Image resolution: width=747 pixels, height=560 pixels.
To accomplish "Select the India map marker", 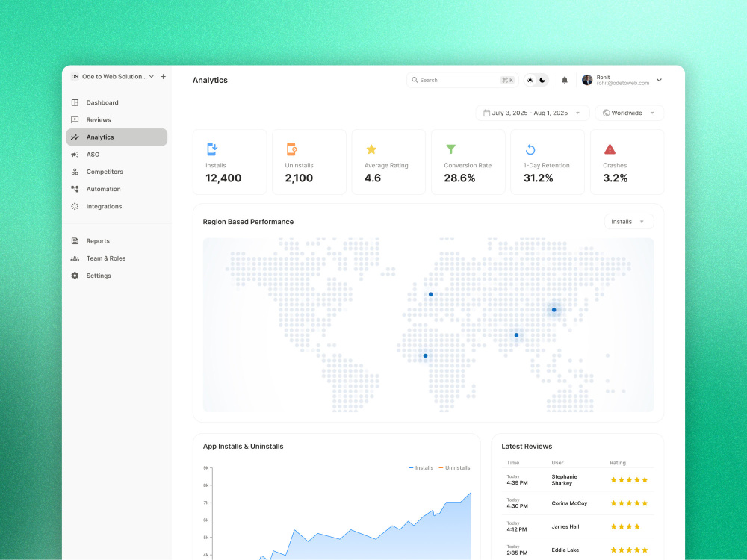I will pos(516,335).
